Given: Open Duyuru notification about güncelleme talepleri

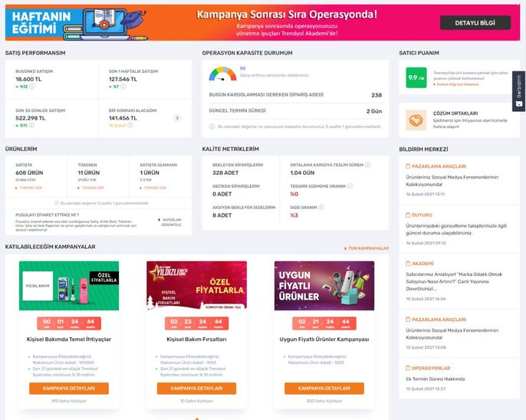Looking at the screenshot, I should 459,229.
